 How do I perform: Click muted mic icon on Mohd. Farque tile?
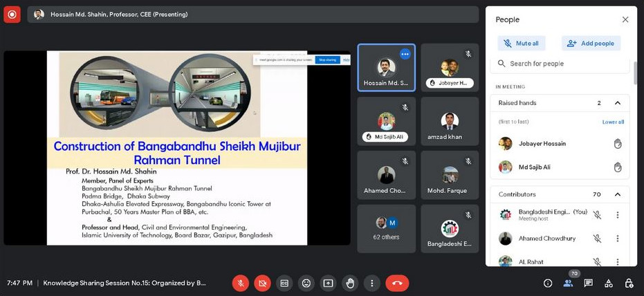[468, 161]
